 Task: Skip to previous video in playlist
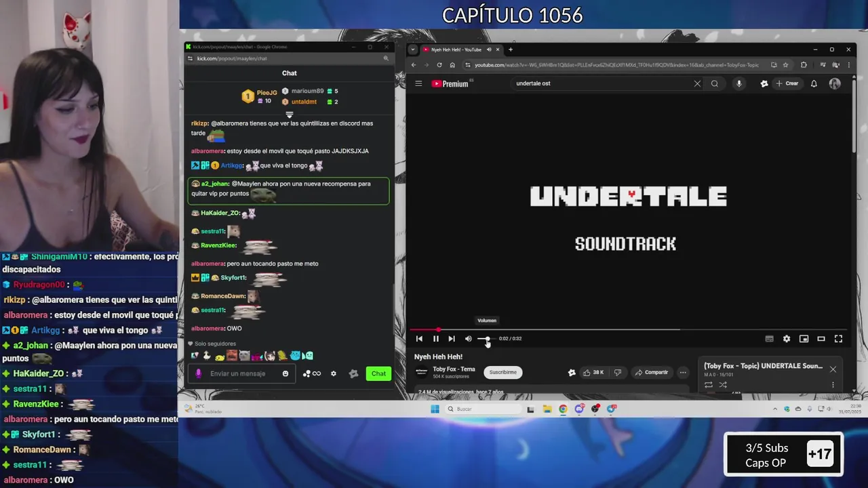(419, 339)
